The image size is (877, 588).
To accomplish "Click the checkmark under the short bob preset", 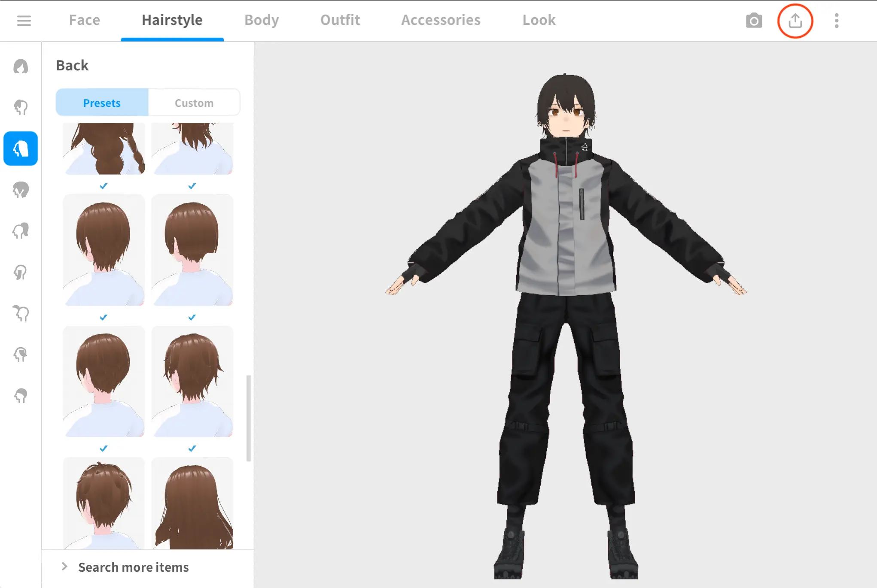I will (x=191, y=318).
